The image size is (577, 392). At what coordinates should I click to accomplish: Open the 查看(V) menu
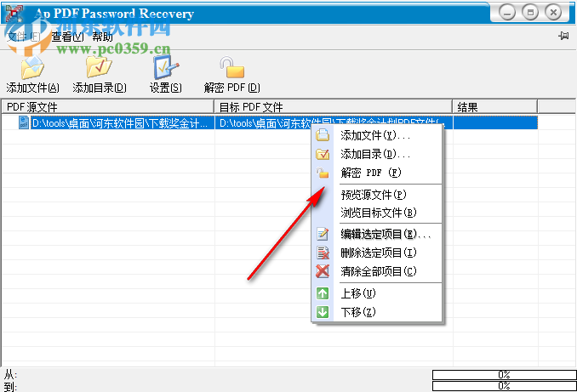[68, 37]
